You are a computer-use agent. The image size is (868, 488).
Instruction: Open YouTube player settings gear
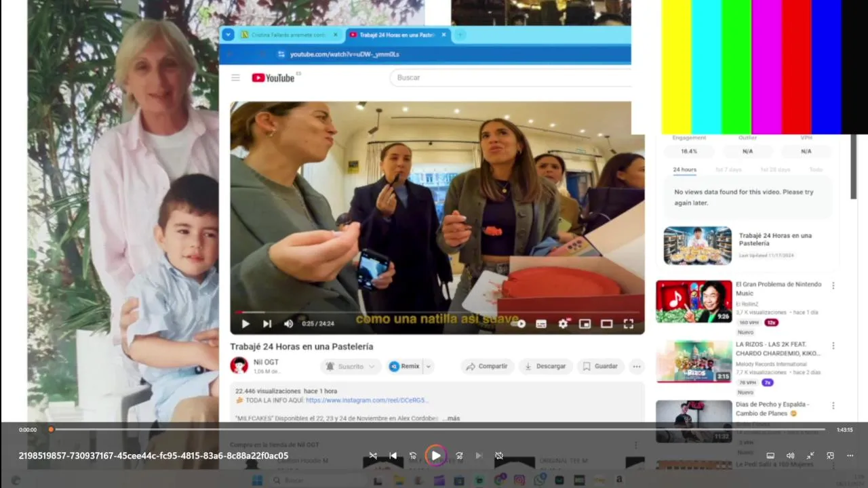563,324
